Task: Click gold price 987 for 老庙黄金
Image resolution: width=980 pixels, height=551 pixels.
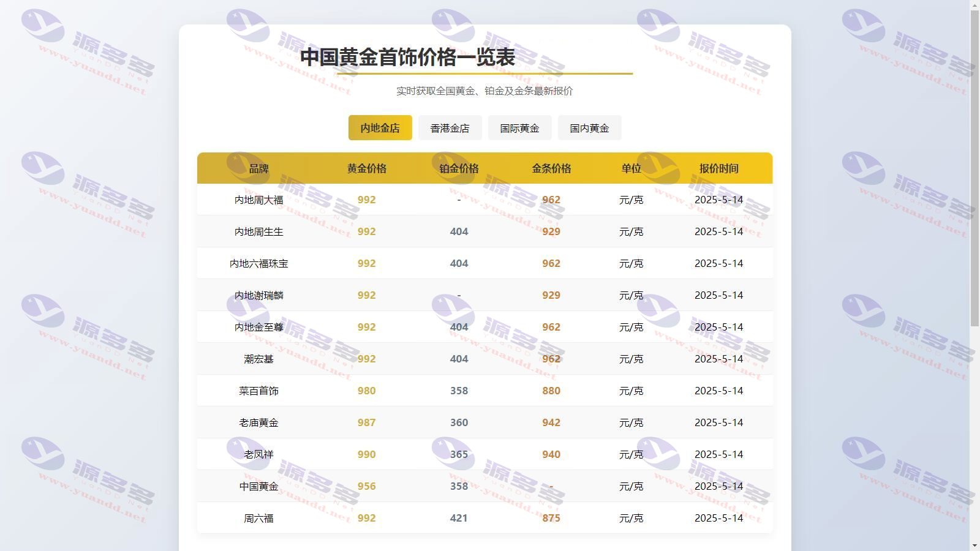Action: pos(366,422)
